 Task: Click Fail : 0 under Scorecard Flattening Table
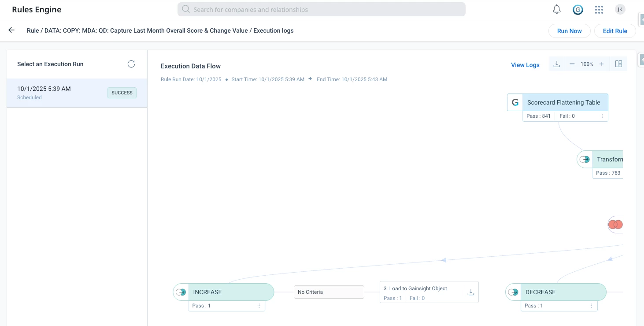coord(567,116)
